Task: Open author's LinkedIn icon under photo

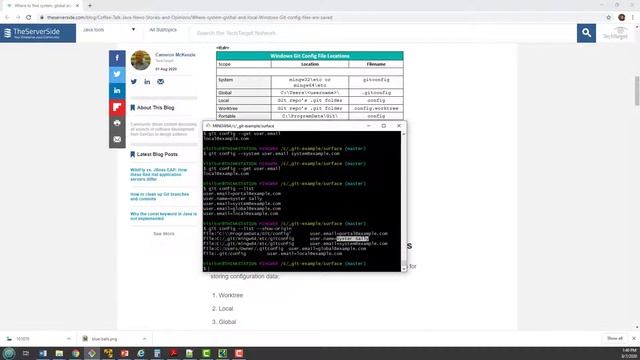Action: pyautogui.click(x=147, y=82)
